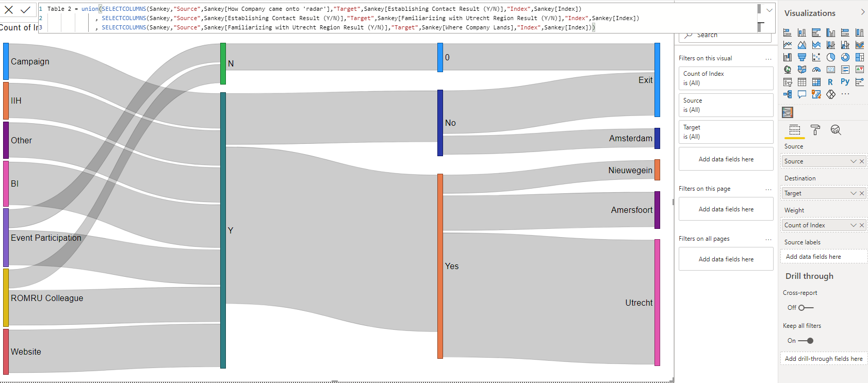Click the Source labels field well
This screenshot has height=383, width=868.
tap(824, 257)
